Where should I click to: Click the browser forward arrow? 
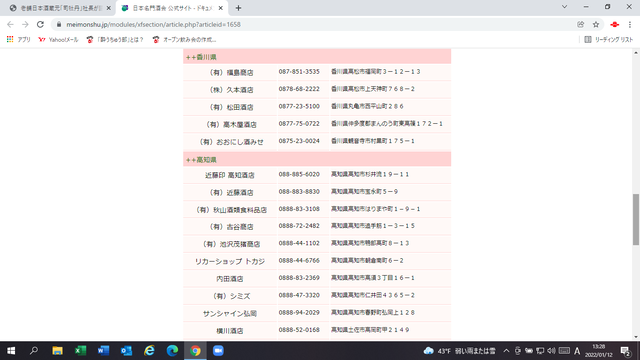[x=25, y=24]
